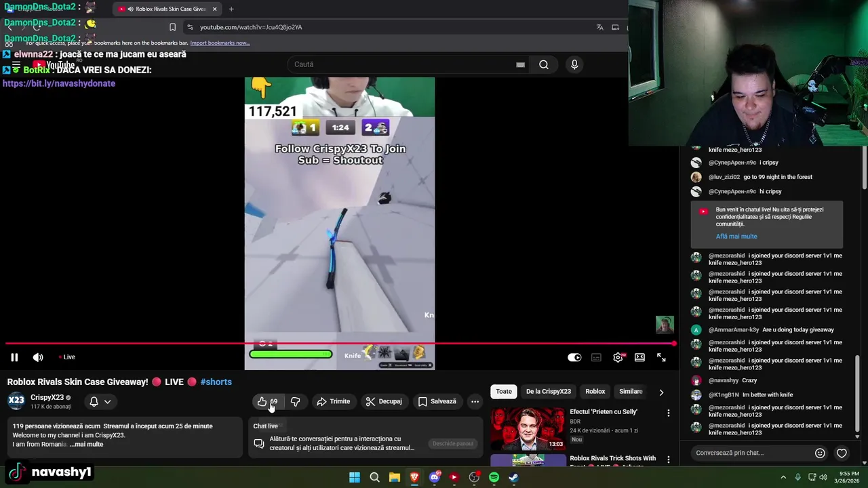The height and width of the screenshot is (488, 868).
Task: Open the CrispyX23 channel name
Action: 47,397
